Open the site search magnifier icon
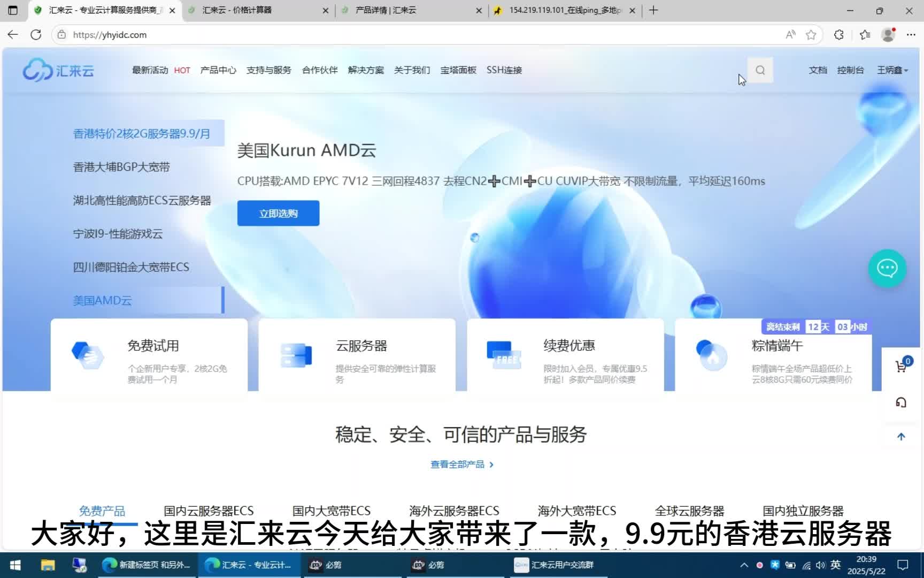The image size is (924, 578). tap(760, 70)
